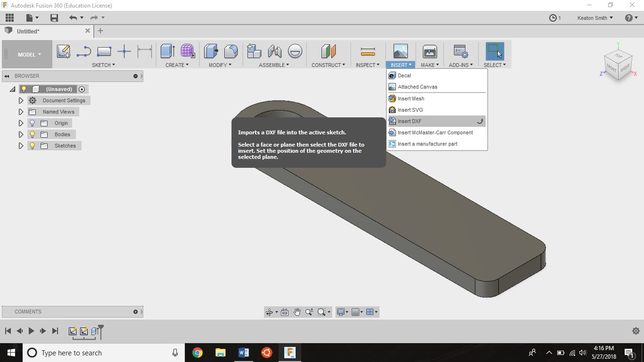
Task: Select the Rectangle sketch tool
Action: [x=104, y=51]
